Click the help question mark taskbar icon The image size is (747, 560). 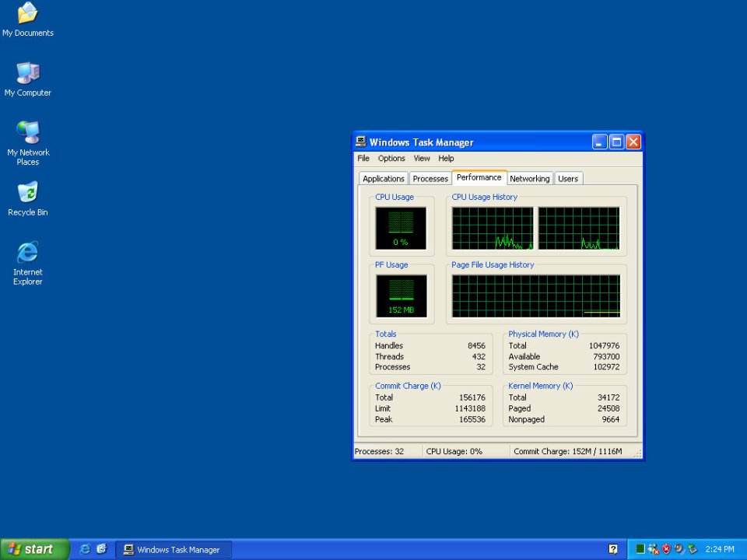(x=613, y=549)
